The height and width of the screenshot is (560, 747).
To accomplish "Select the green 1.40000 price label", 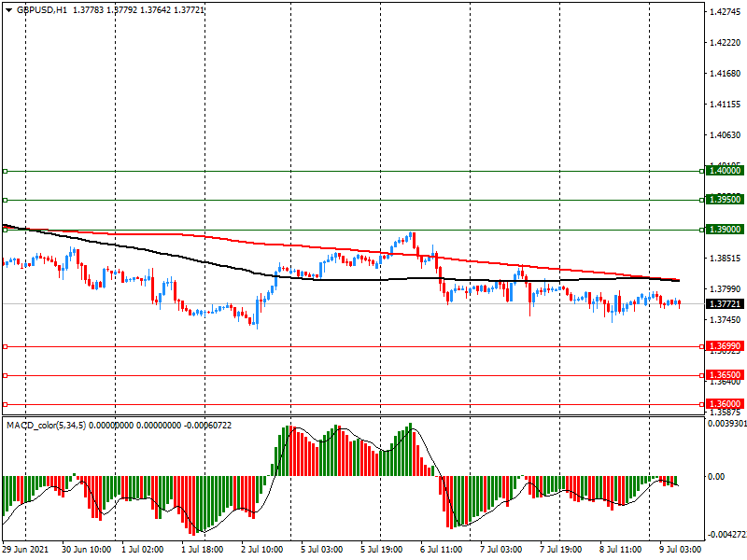I will point(724,171).
